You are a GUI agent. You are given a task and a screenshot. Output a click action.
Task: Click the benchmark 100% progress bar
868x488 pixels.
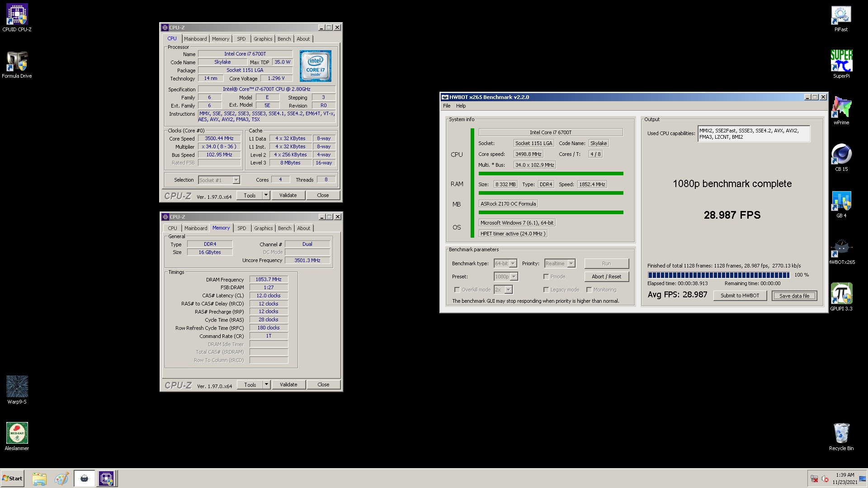(x=719, y=275)
